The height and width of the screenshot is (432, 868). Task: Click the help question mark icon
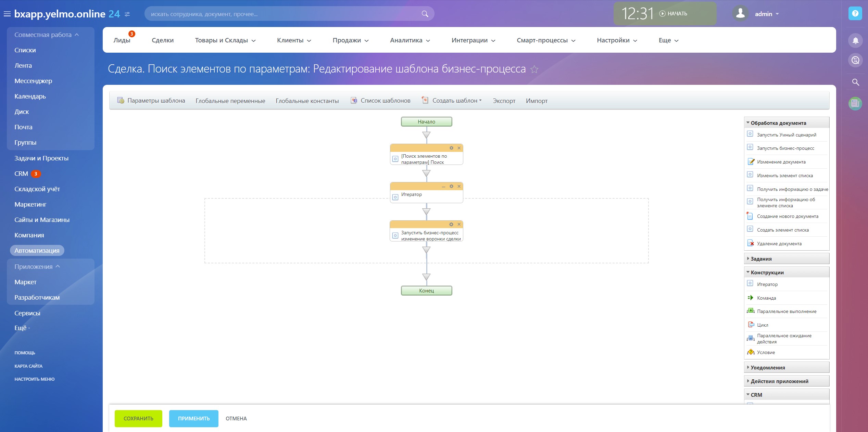[x=855, y=14]
